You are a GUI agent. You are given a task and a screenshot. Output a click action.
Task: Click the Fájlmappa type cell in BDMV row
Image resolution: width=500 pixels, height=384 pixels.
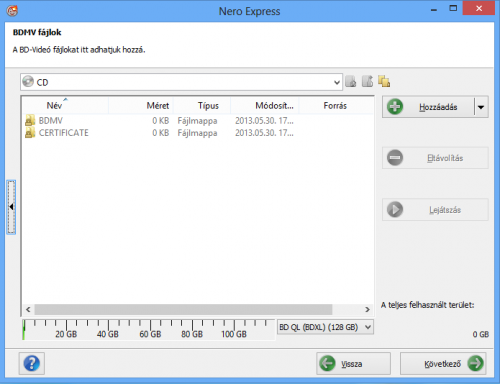pos(197,121)
